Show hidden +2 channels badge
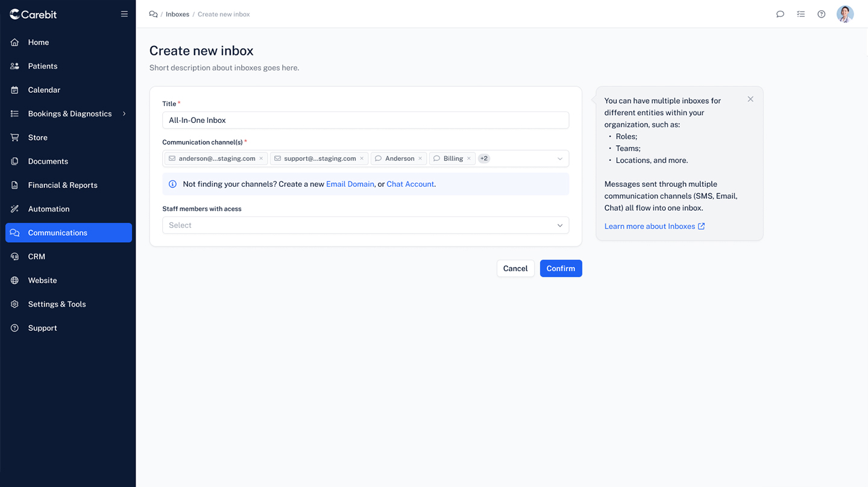 point(484,159)
